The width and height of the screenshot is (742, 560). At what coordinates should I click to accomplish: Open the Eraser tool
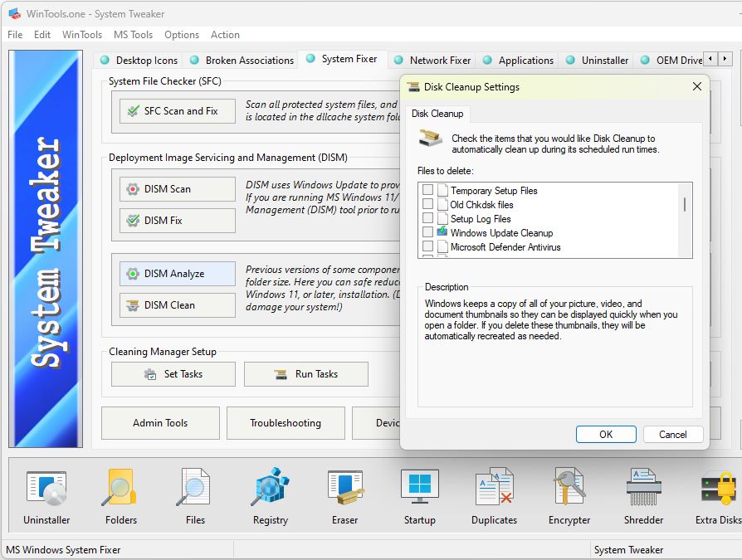pyautogui.click(x=345, y=497)
